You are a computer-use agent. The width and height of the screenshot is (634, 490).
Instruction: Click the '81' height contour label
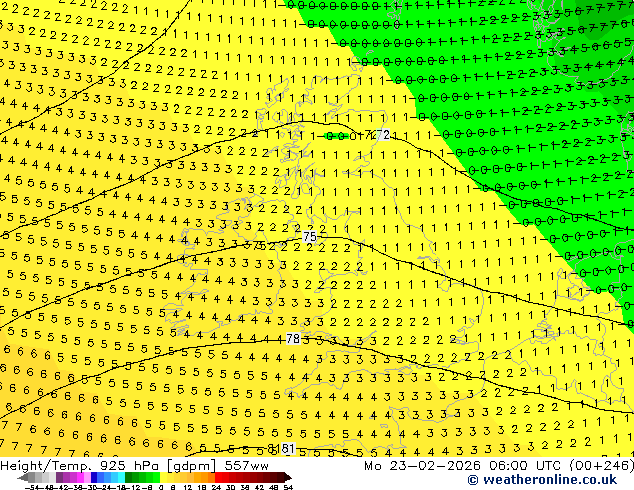[x=287, y=448]
